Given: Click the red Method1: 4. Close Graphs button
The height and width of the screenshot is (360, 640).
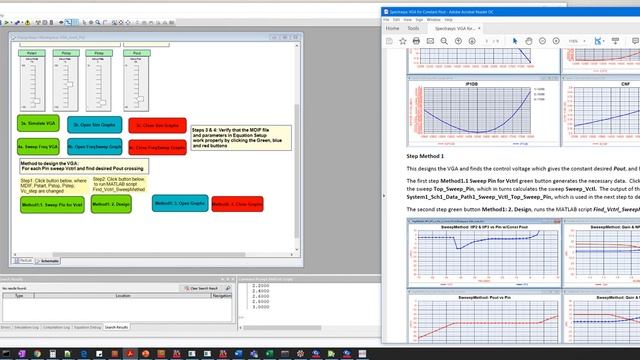Looking at the screenshot, I should point(238,204).
